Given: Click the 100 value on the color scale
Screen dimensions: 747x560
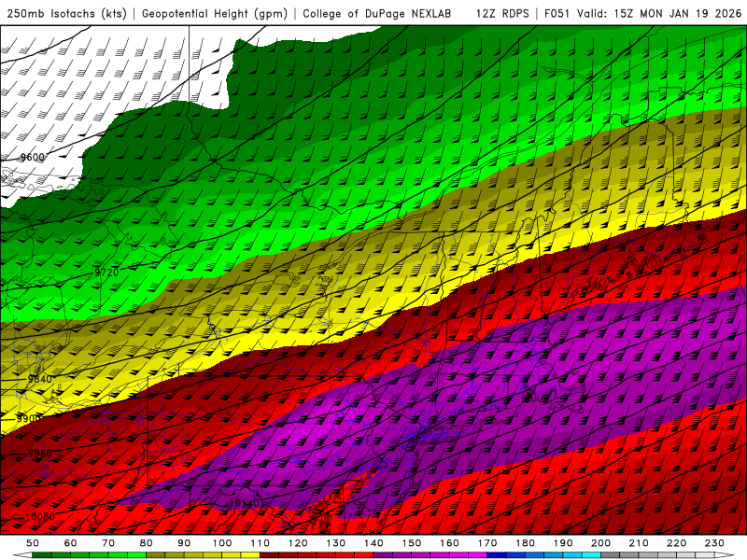Looking at the screenshot, I should (222, 543).
